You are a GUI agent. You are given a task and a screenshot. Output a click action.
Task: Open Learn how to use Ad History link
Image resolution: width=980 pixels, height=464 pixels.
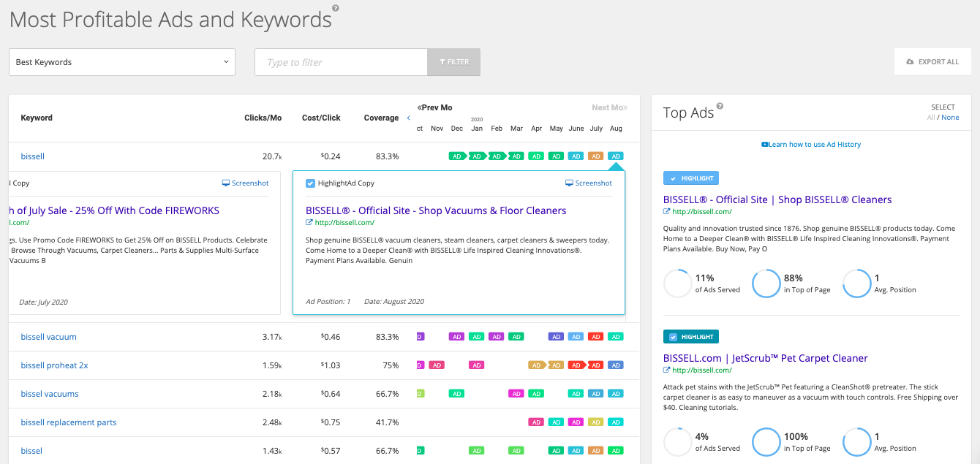coord(811,145)
